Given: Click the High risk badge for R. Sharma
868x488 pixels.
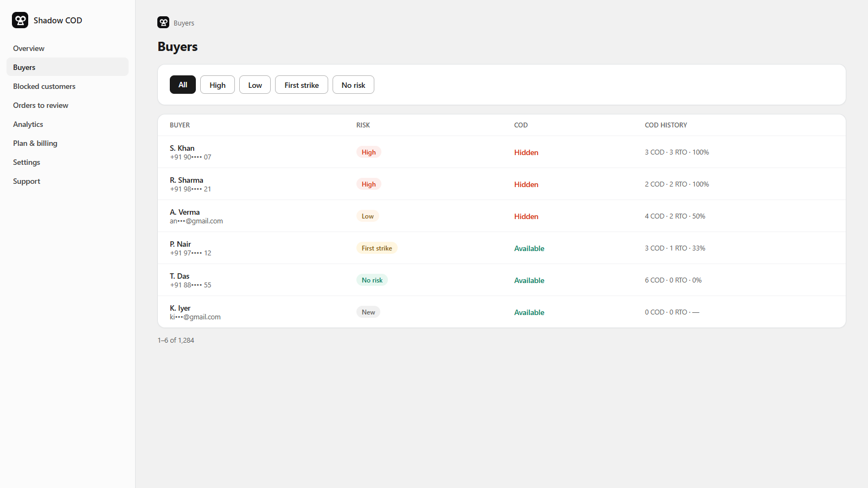Looking at the screenshot, I should pyautogui.click(x=369, y=184).
